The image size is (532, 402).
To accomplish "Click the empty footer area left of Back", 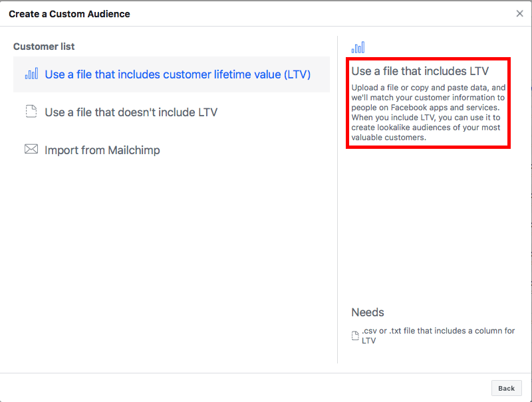I will tap(246, 388).
